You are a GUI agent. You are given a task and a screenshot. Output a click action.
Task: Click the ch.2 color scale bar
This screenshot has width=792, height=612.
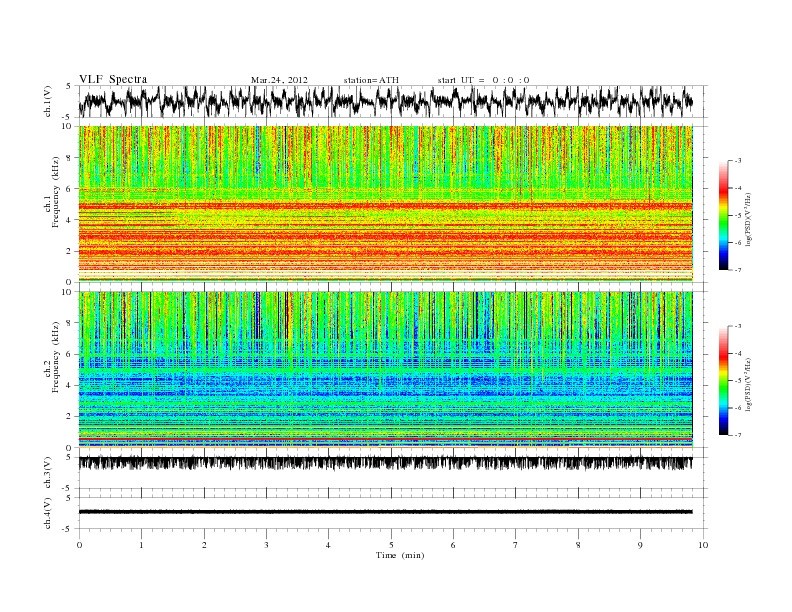(x=724, y=380)
